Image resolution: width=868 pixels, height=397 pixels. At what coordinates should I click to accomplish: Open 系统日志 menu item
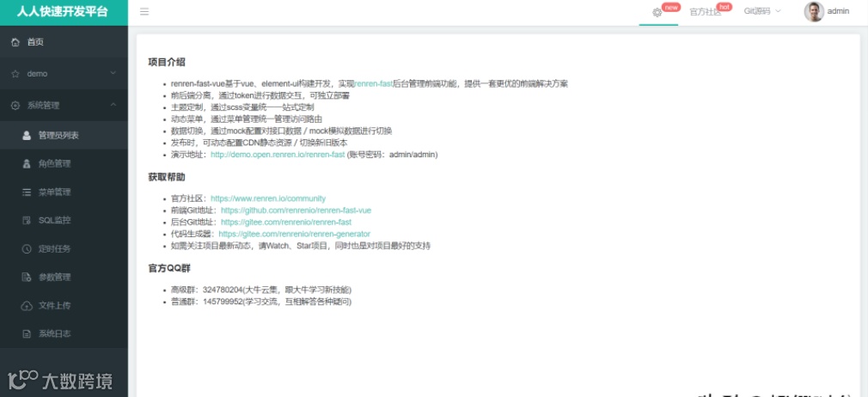64,334
